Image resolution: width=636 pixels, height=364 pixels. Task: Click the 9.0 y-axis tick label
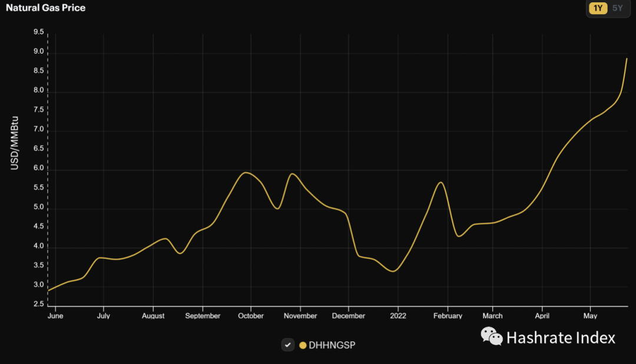(39, 52)
